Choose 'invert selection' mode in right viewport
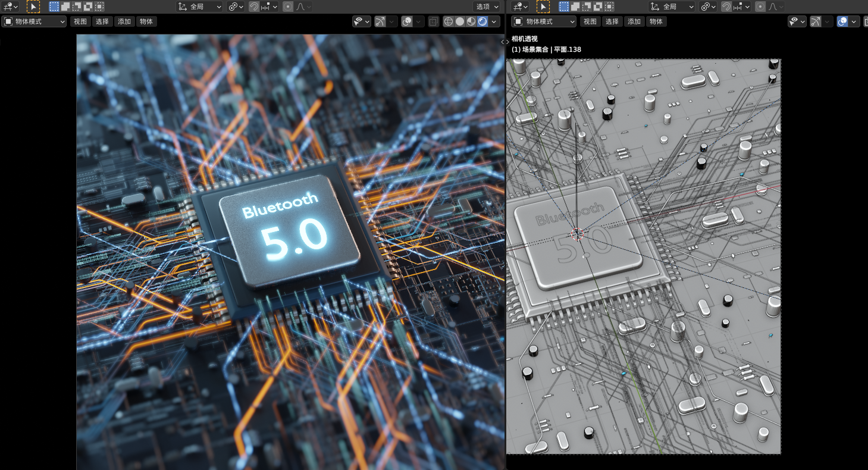This screenshot has height=470, width=868. 598,7
